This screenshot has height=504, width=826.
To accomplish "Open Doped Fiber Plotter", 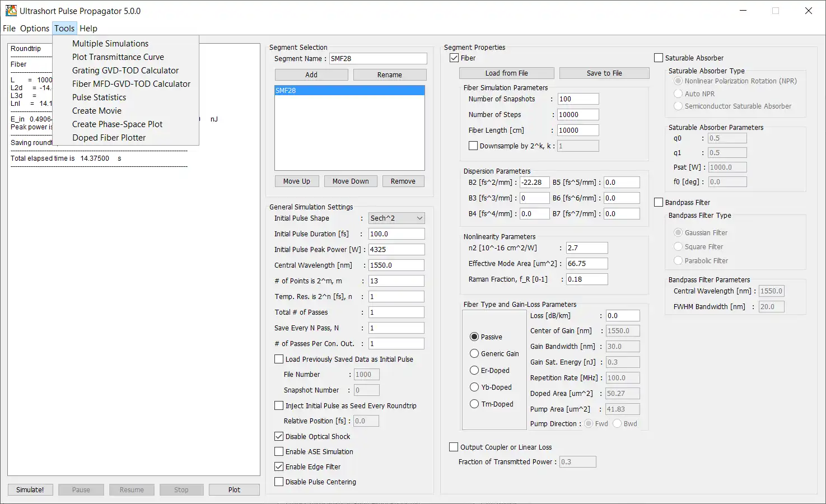I will click(125, 138).
